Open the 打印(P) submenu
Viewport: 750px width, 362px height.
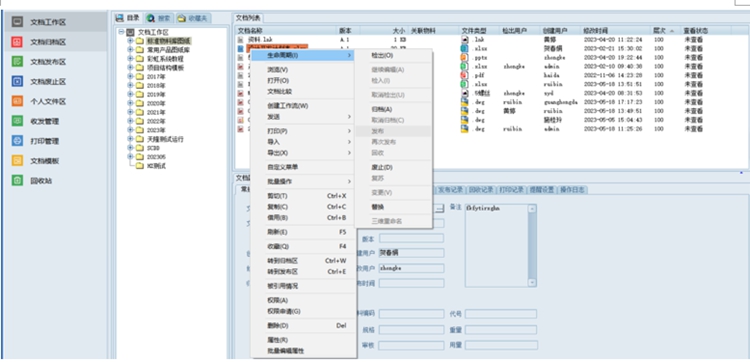click(304, 131)
